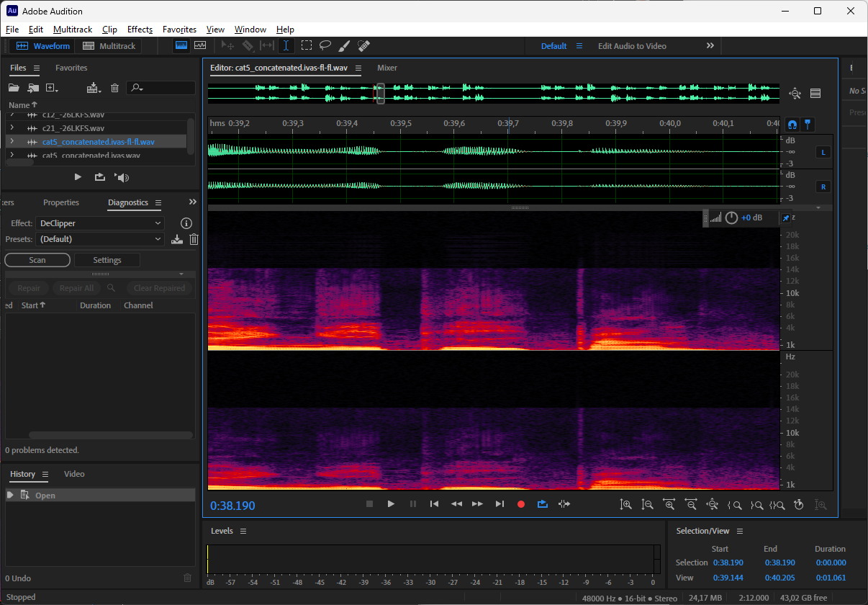
Task: Click the +0 dB volume knob
Action: (731, 218)
